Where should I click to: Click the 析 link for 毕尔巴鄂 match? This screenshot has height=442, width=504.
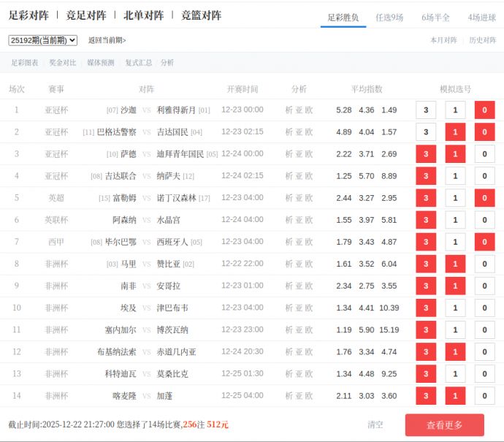[x=289, y=242]
